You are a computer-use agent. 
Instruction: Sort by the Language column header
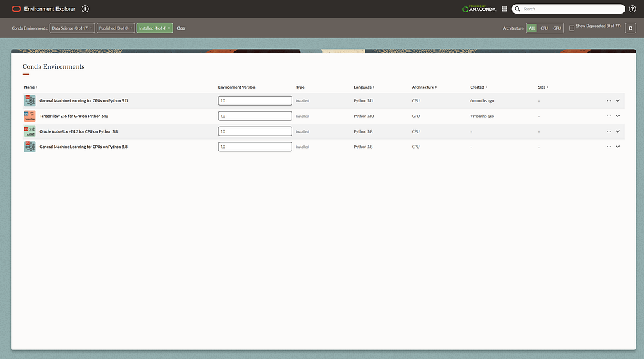[364, 87]
